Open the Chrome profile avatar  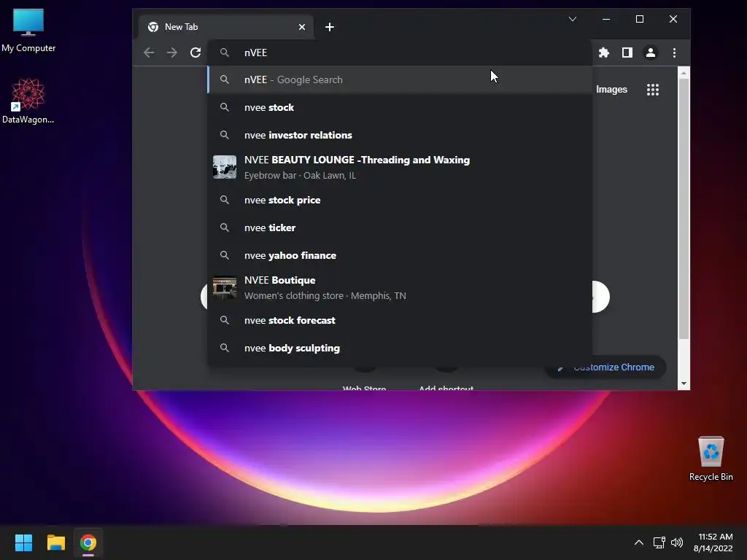click(x=651, y=52)
